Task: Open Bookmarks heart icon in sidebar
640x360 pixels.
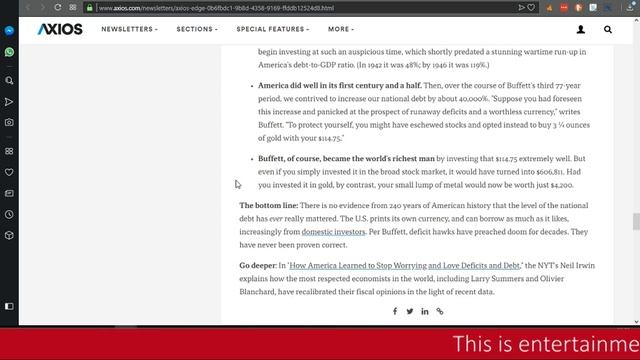Action: [9, 172]
